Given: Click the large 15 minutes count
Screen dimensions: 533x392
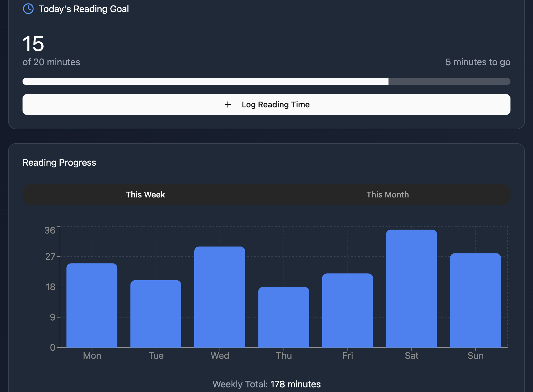Looking at the screenshot, I should pos(33,44).
